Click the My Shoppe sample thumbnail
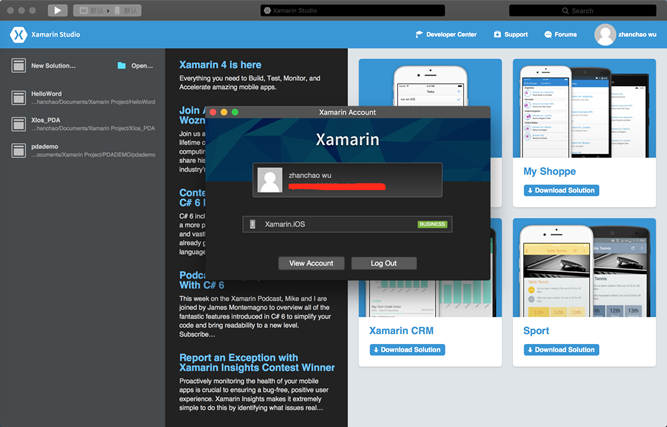Viewport: 667px width, 427px height. [x=584, y=108]
